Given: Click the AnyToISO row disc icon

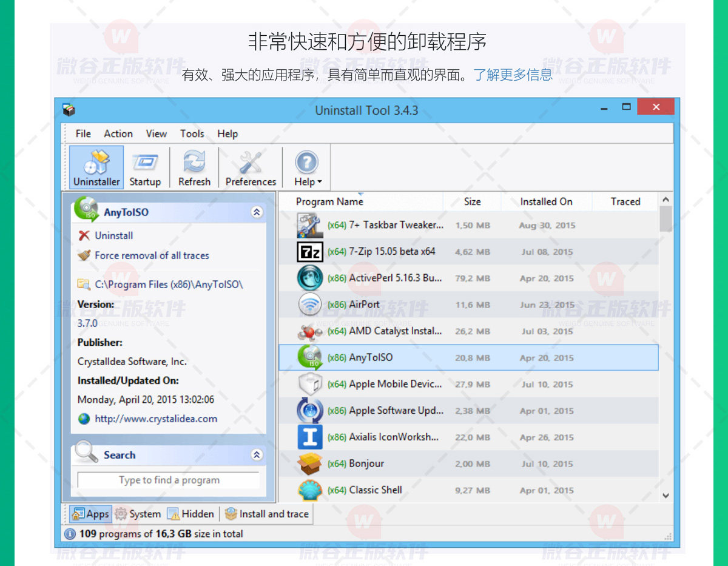Looking at the screenshot, I should tap(309, 357).
